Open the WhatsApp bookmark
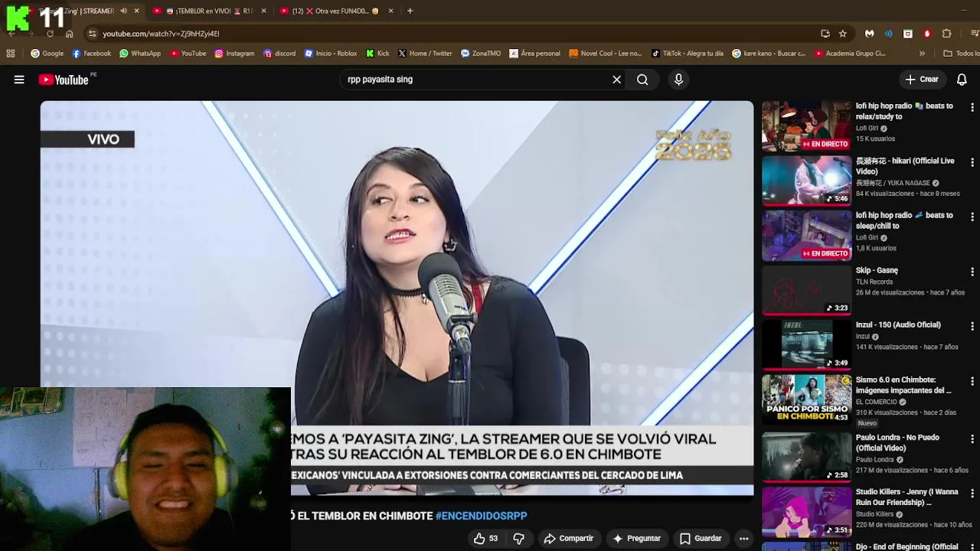This screenshot has width=980, height=551. 140,54
